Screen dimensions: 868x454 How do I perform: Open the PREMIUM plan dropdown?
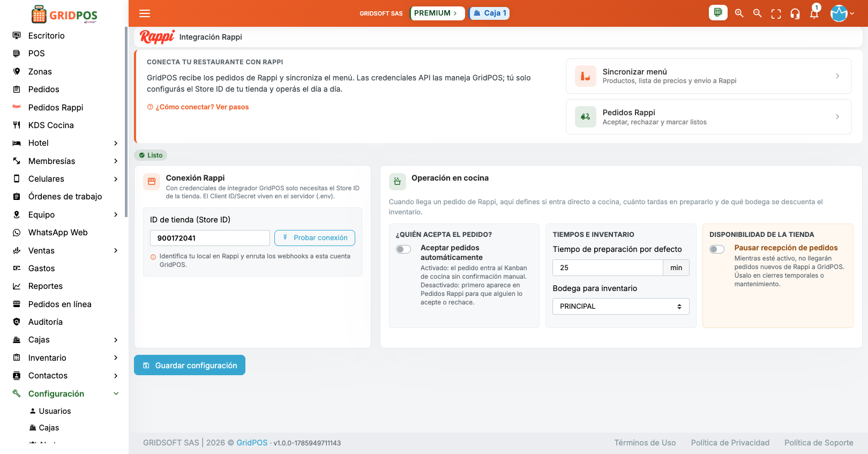point(437,13)
